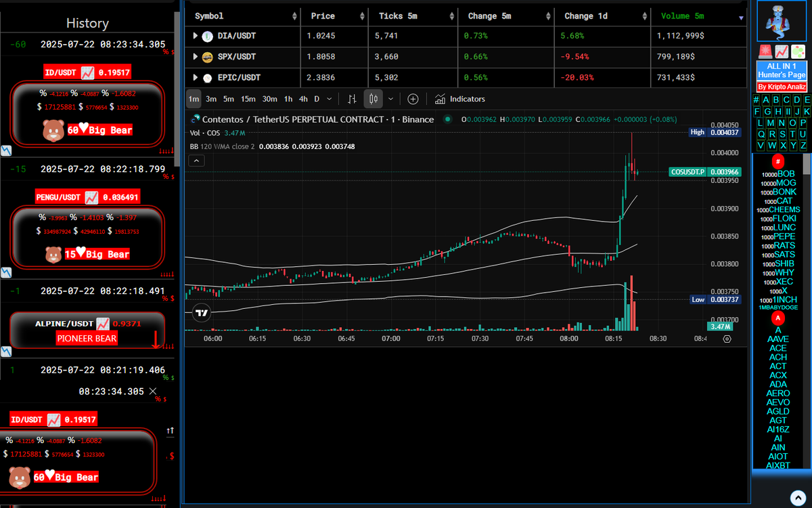Select letter Z filter key

point(803,146)
